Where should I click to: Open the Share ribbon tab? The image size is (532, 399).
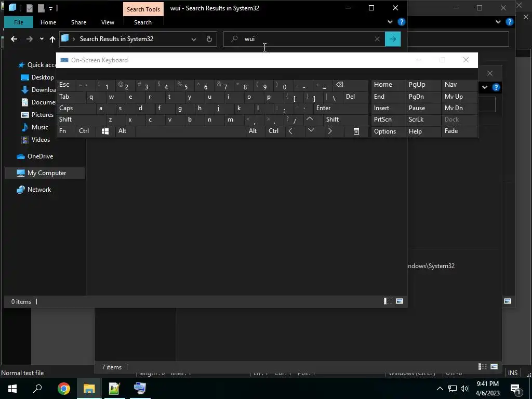[x=78, y=22]
